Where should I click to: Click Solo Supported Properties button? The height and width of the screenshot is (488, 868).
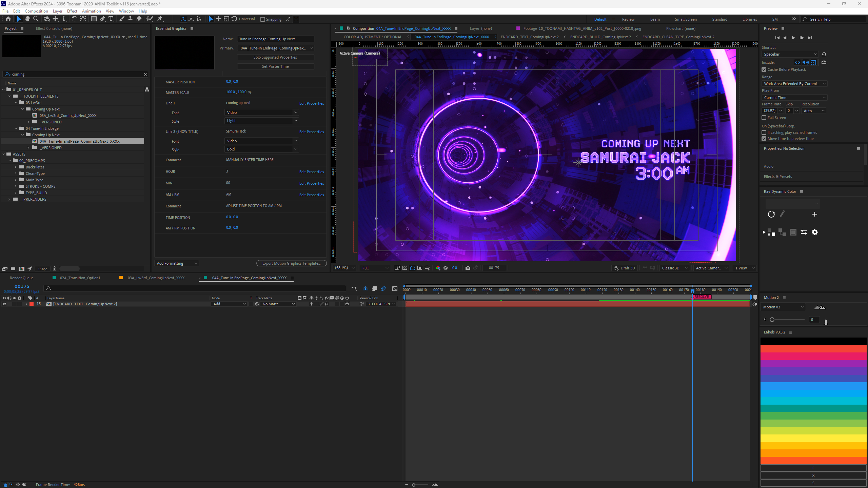coord(275,57)
